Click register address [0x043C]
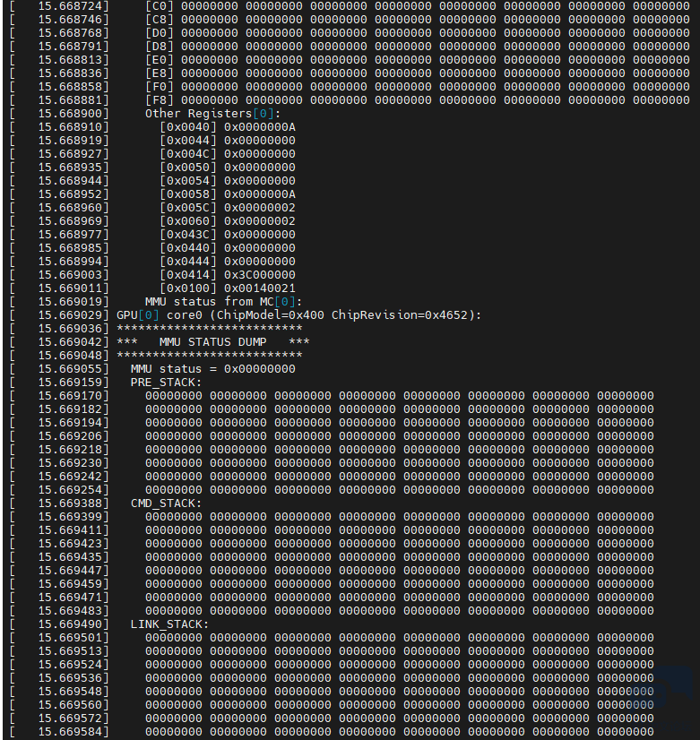700x740 pixels. 188,235
